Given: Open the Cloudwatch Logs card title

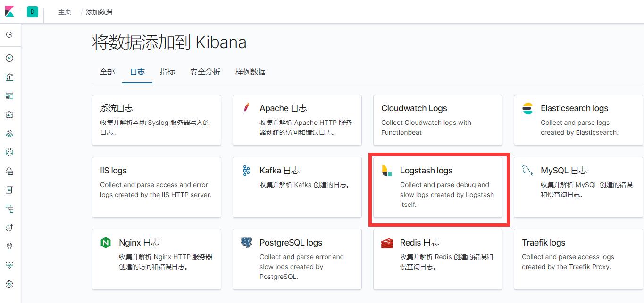Looking at the screenshot, I should pos(414,108).
